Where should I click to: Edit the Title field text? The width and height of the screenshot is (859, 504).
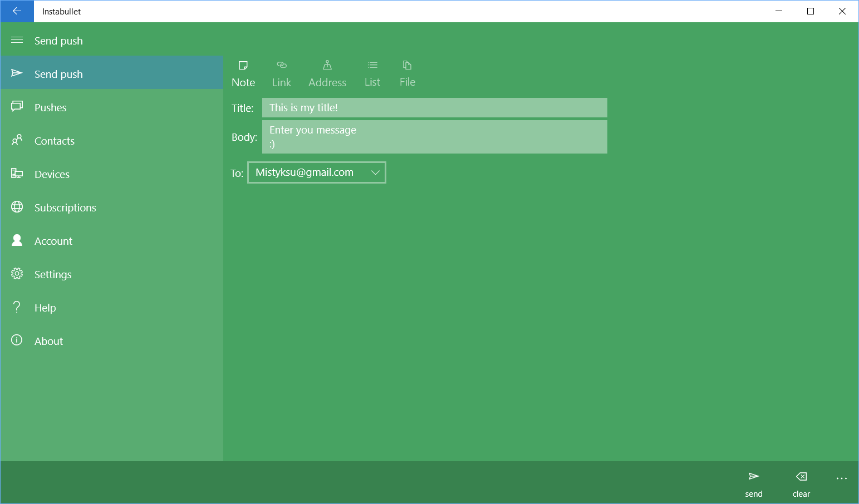click(x=434, y=107)
